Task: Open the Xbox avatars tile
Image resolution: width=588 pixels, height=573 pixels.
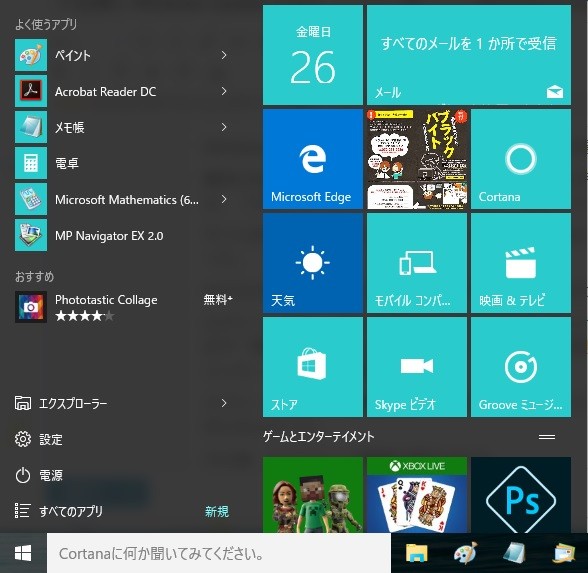Action: pos(313,495)
